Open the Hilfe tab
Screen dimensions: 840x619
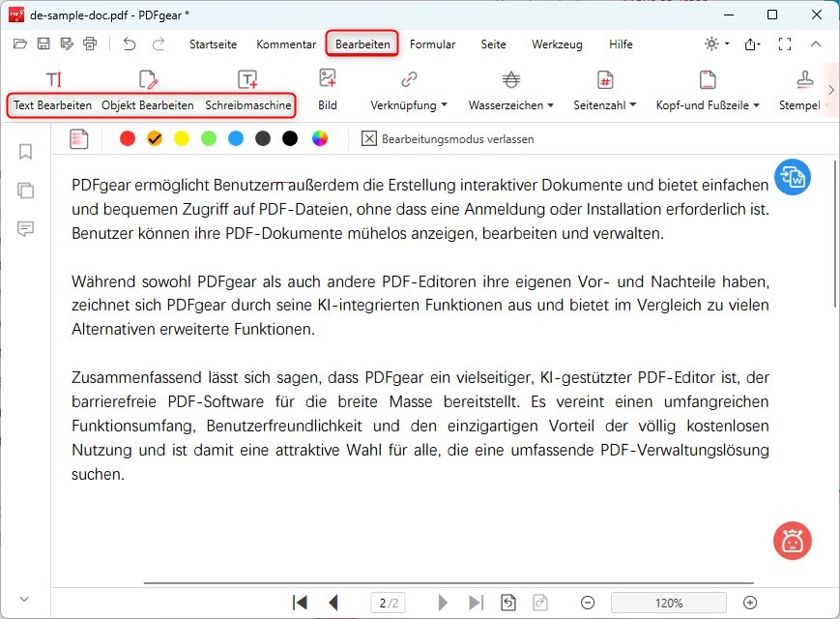click(621, 44)
